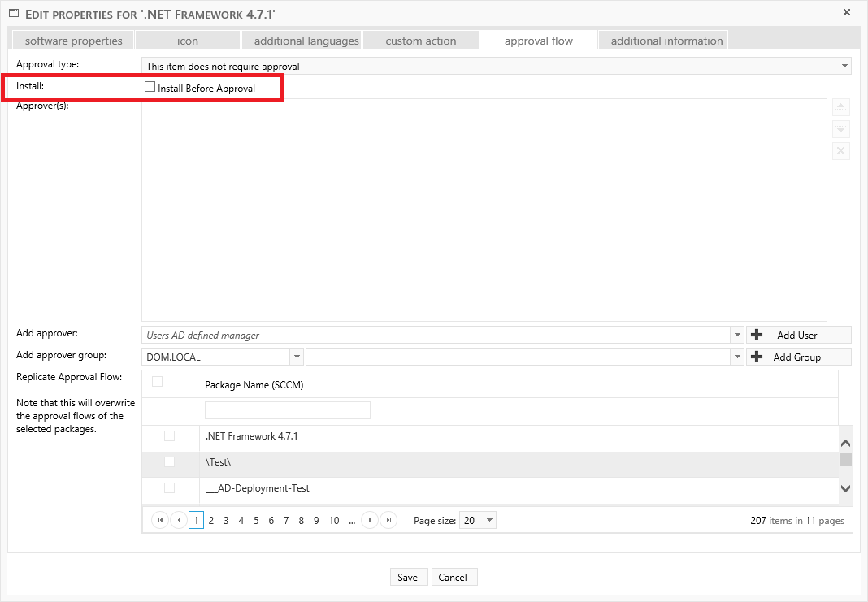Go to previous page of packages
The width and height of the screenshot is (868, 602).
[x=178, y=521]
